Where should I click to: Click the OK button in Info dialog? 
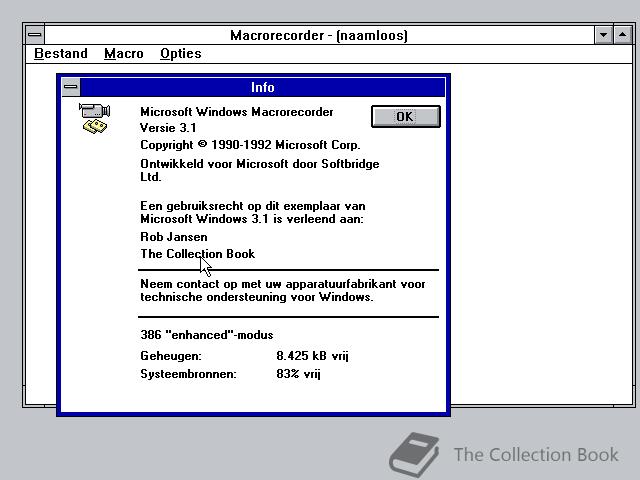click(406, 117)
